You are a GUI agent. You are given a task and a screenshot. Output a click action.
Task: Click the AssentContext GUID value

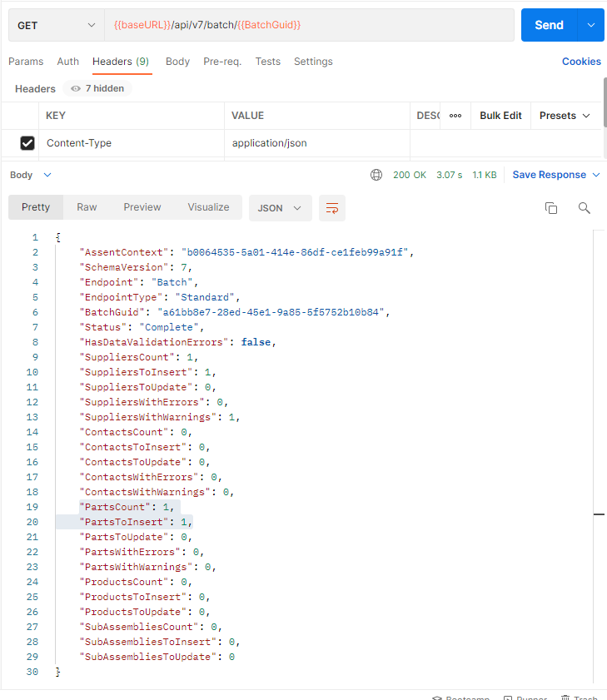click(295, 253)
